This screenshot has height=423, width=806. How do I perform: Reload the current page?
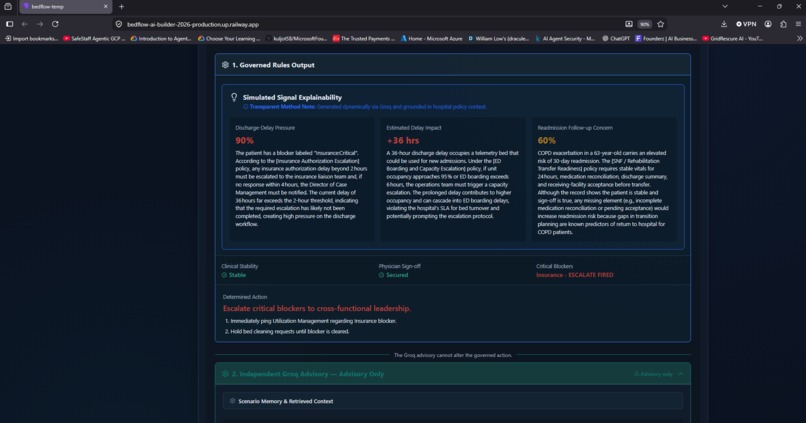coord(55,24)
